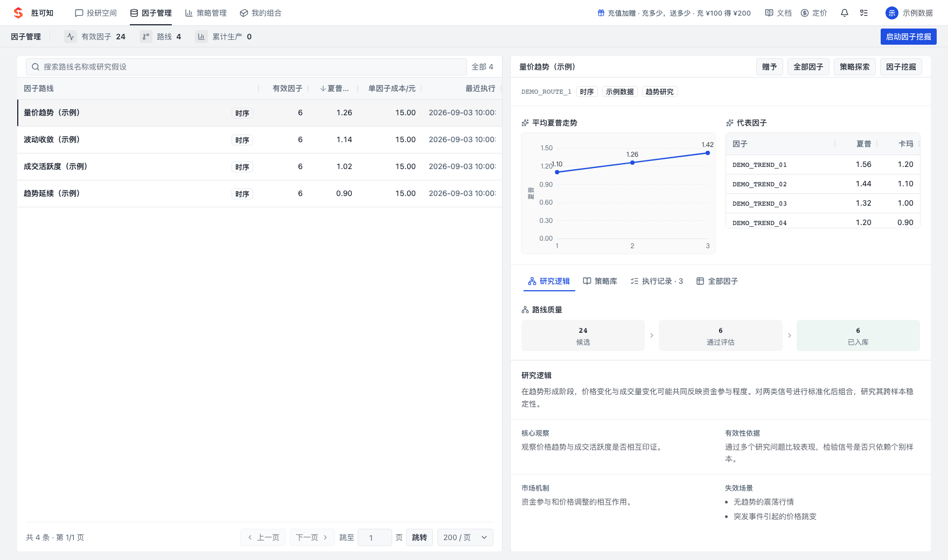This screenshot has width=948, height=560.
Task: Click the chart data point labeled 1.26
Action: click(632, 163)
